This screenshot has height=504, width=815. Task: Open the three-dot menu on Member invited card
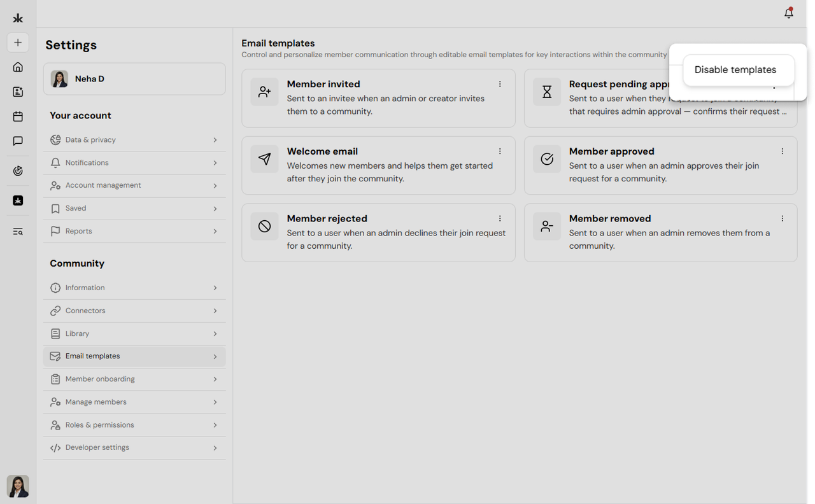[x=500, y=84]
